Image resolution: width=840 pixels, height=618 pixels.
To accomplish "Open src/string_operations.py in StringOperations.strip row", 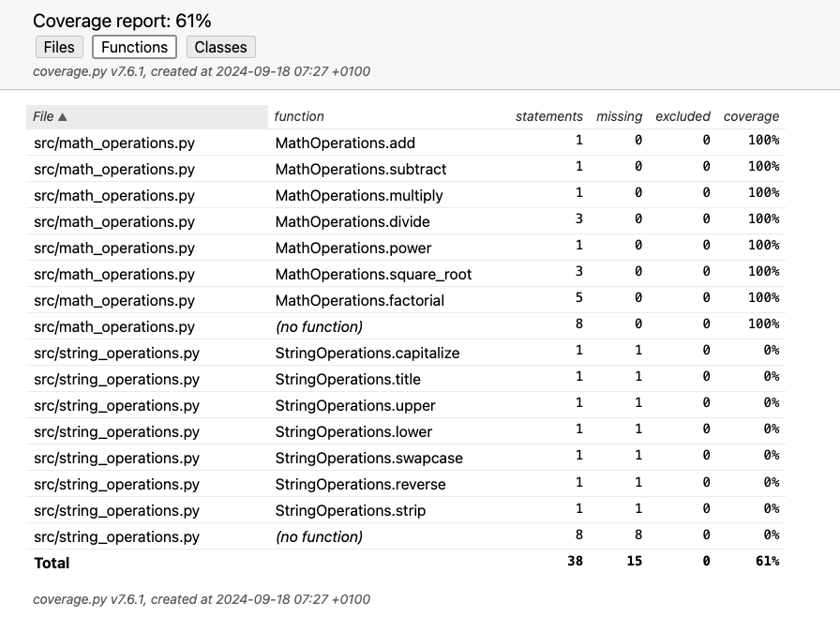I will pyautogui.click(x=116, y=511).
